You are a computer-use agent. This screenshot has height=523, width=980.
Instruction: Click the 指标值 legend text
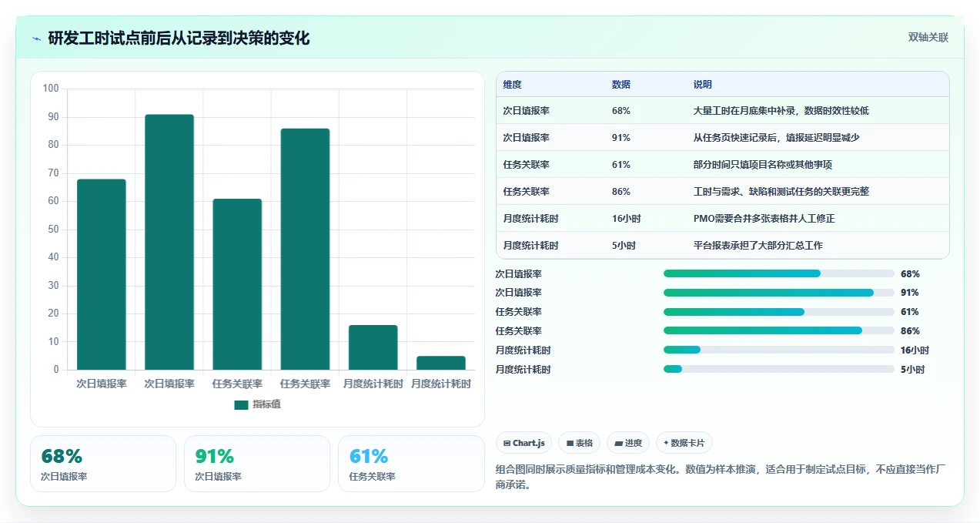pyautogui.click(x=266, y=404)
